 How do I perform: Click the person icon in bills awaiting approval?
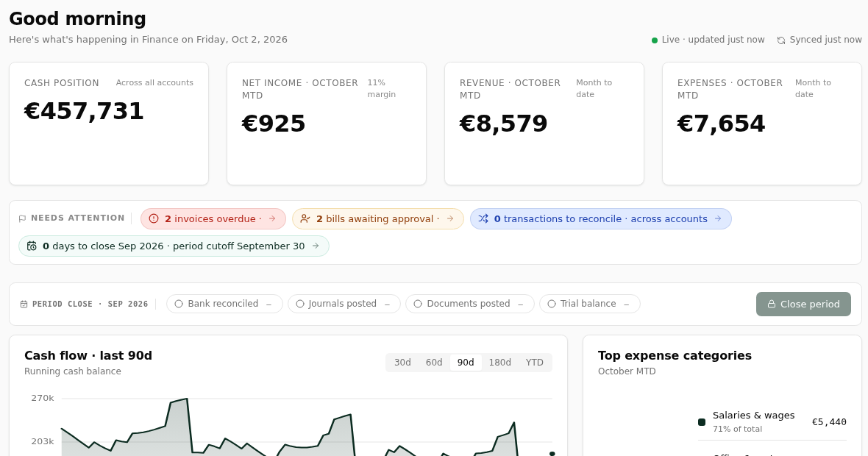tap(305, 218)
